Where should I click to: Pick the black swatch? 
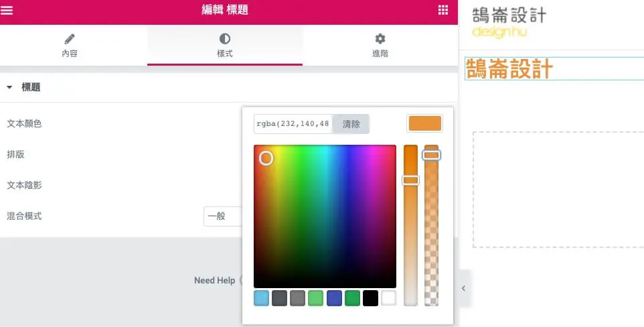tap(370, 298)
